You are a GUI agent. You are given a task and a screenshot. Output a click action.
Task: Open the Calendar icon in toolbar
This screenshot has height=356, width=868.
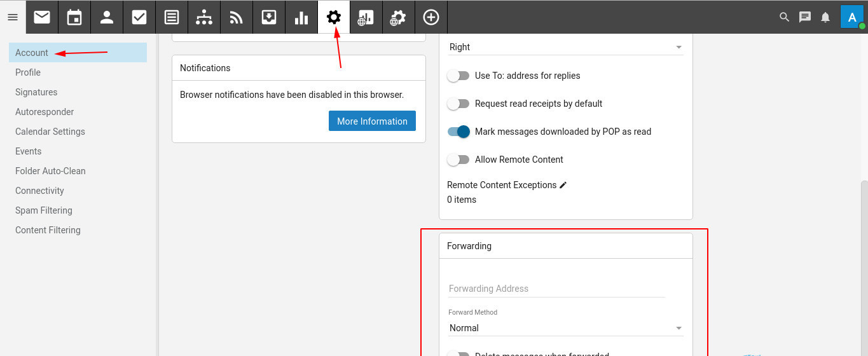tap(74, 17)
